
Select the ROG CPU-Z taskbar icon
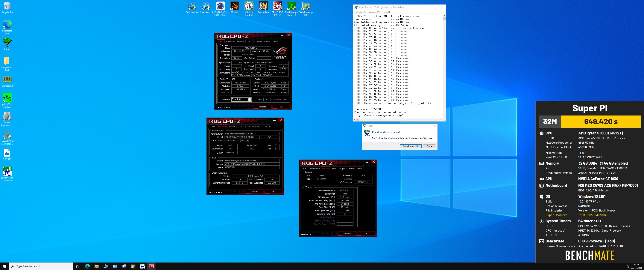[x=152, y=266]
